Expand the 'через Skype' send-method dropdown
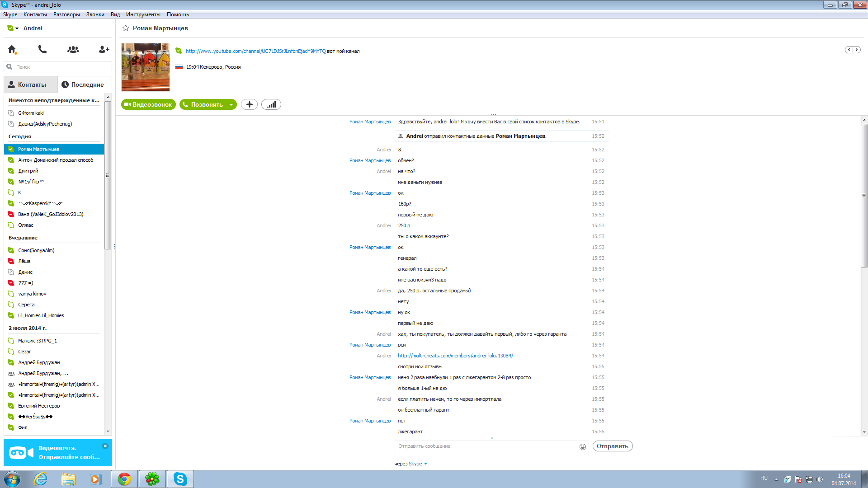 [425, 464]
